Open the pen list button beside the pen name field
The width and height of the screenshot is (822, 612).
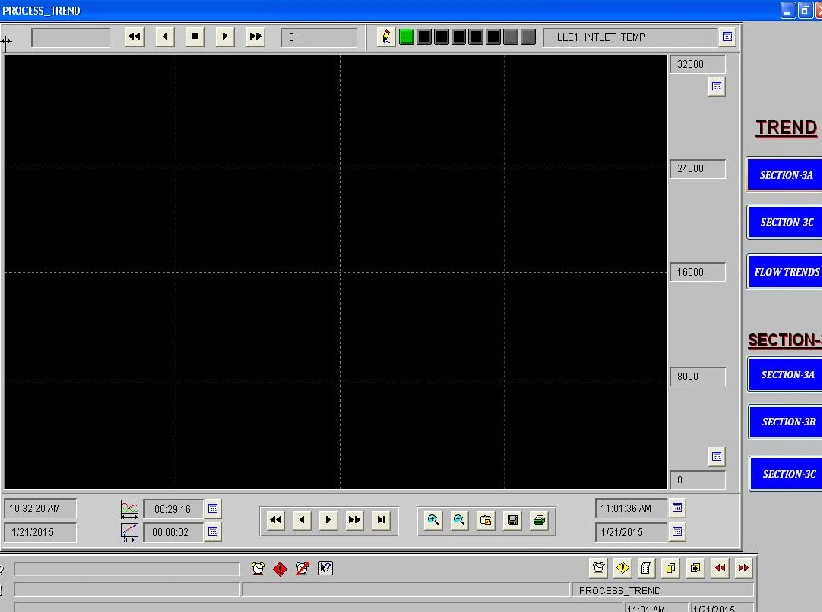pos(727,37)
